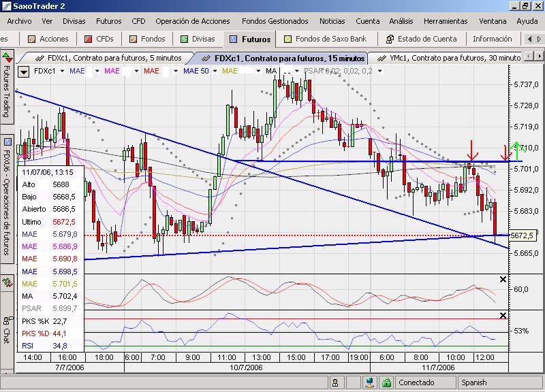Screen dimensions: 545x392
Task: Click the green padlock security icon
Action: 386,382
